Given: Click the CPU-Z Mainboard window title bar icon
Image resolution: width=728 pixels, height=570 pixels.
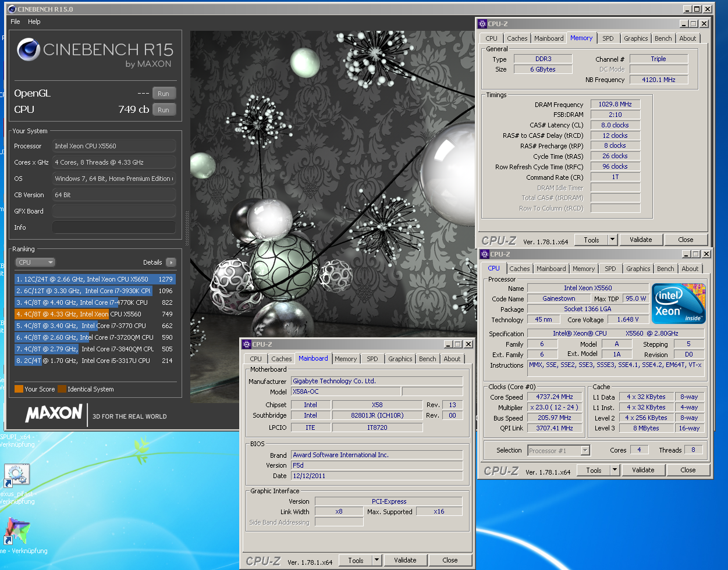Looking at the screenshot, I should [247, 344].
